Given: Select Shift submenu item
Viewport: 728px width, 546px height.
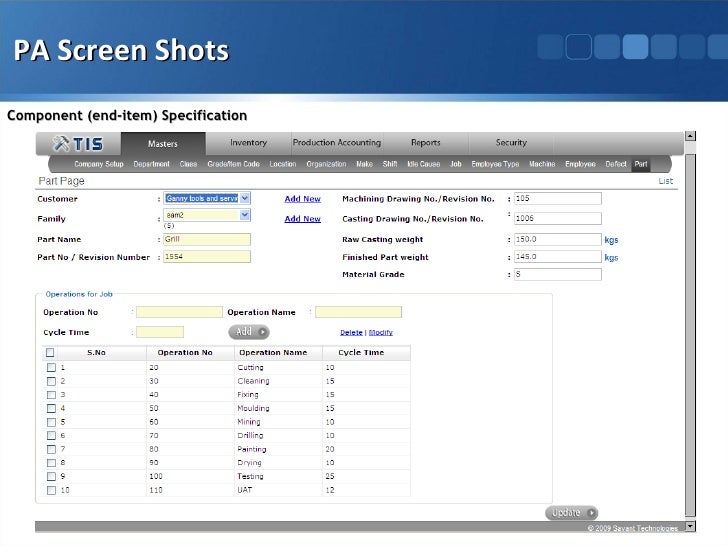Looking at the screenshot, I should pyautogui.click(x=390, y=164).
